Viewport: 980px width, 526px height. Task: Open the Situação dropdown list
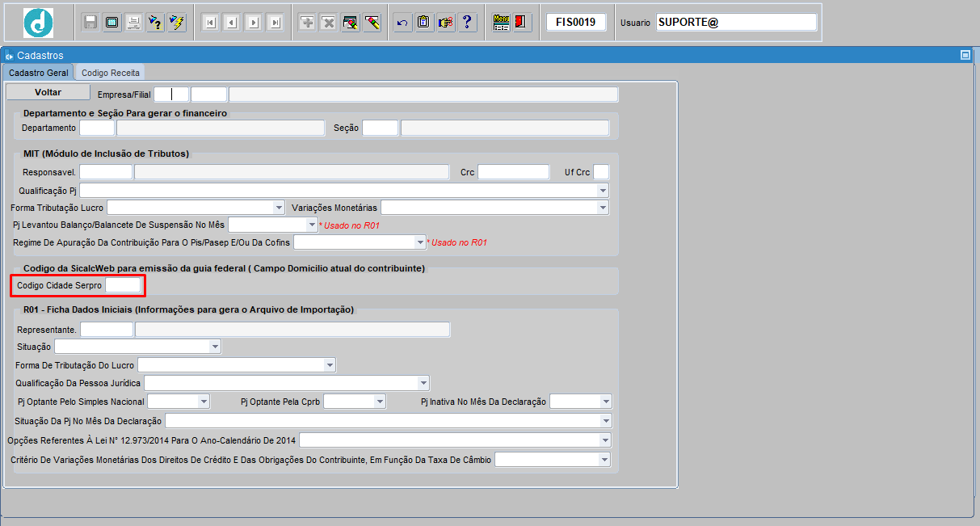click(x=215, y=347)
